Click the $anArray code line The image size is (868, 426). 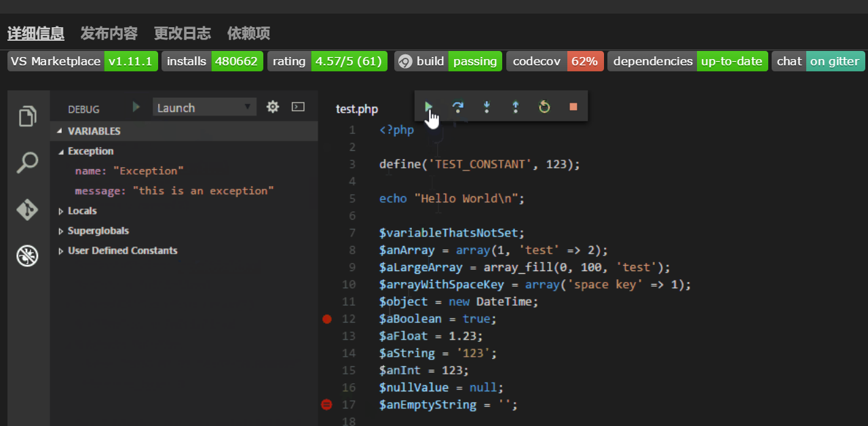[x=493, y=250]
